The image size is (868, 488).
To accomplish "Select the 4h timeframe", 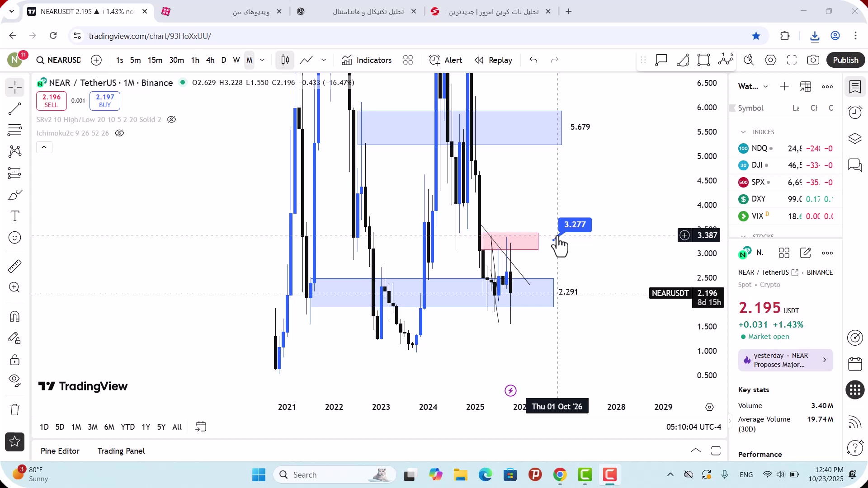I will pos(210,60).
